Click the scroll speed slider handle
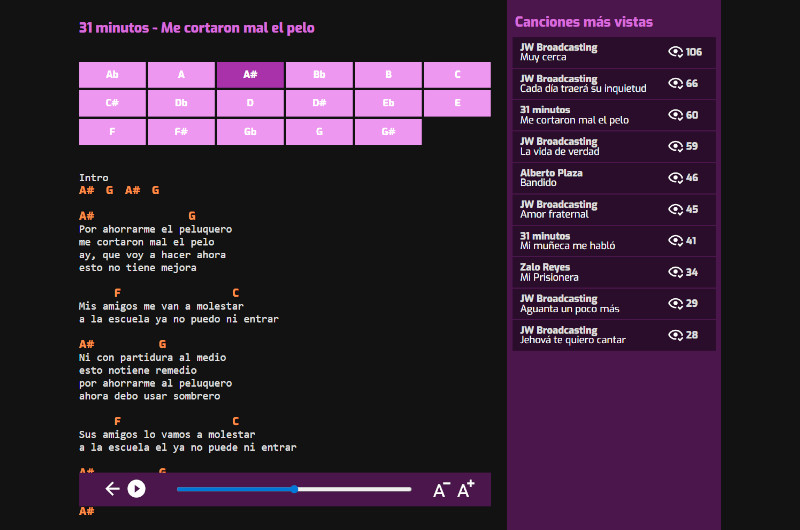The image size is (800, 530). [x=294, y=489]
